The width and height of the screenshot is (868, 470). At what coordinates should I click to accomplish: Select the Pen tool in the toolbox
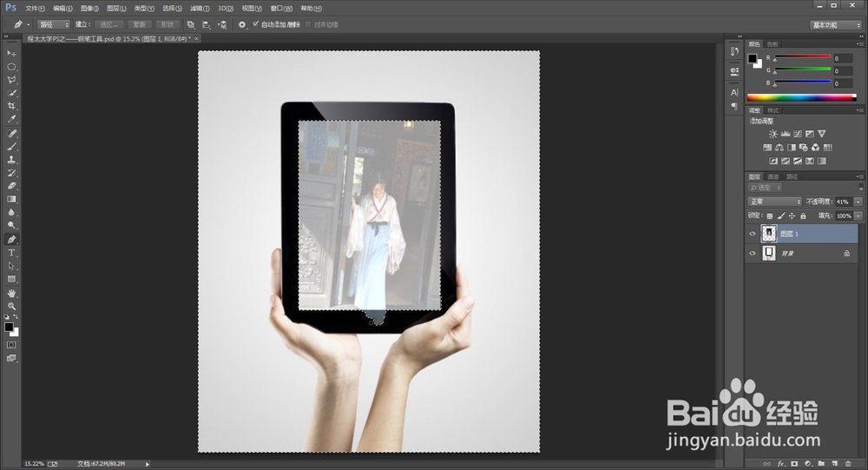(11, 240)
